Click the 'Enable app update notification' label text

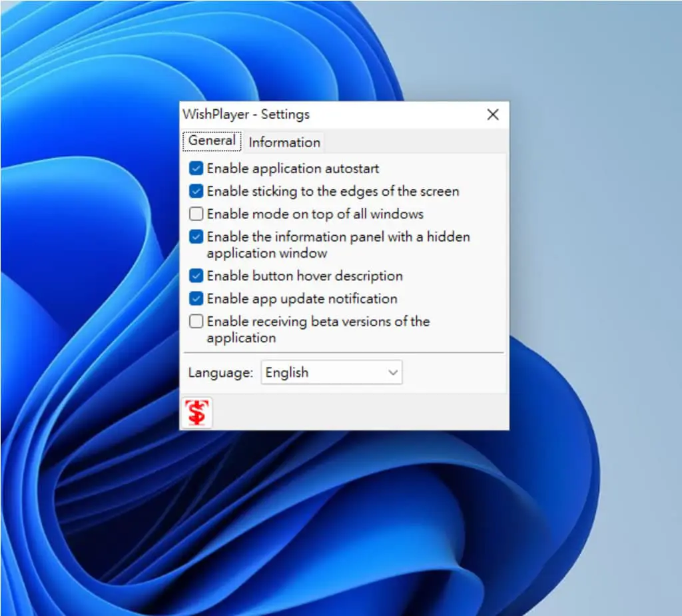[x=302, y=299]
